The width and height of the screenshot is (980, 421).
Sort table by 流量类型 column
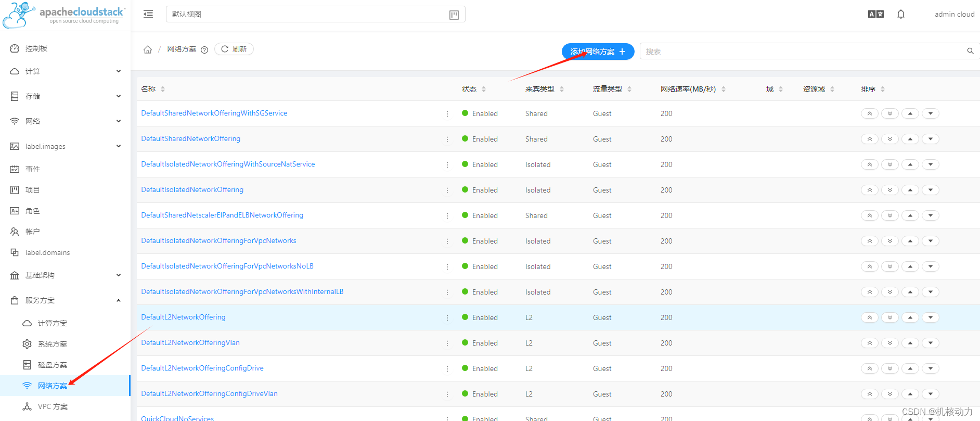point(629,89)
